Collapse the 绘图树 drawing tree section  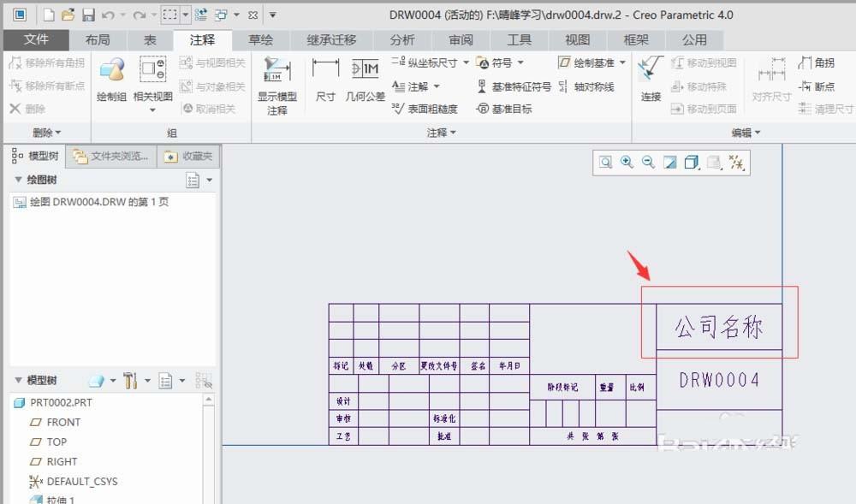click(20, 179)
